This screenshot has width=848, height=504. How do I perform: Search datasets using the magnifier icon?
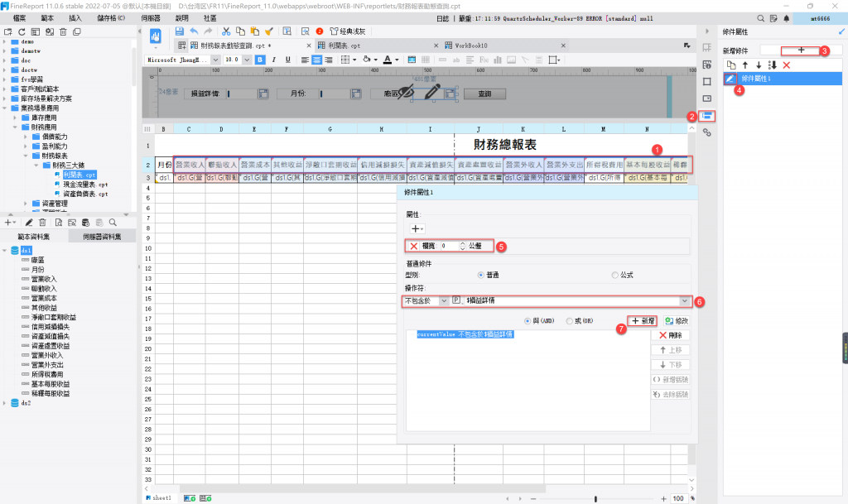tap(113, 223)
